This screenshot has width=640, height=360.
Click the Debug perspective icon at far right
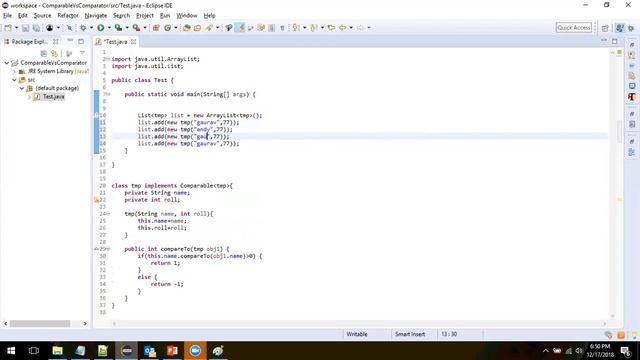pyautogui.click(x=631, y=28)
